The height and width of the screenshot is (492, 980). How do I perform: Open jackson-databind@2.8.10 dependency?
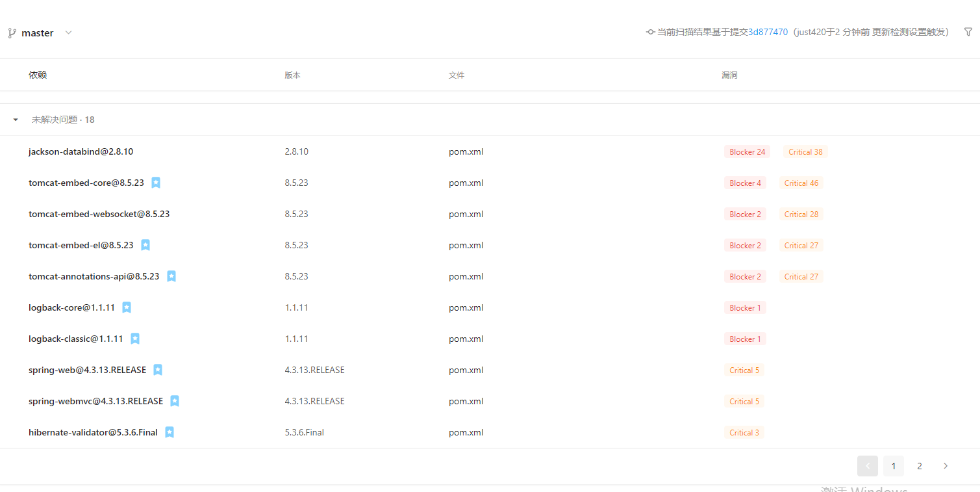(81, 151)
